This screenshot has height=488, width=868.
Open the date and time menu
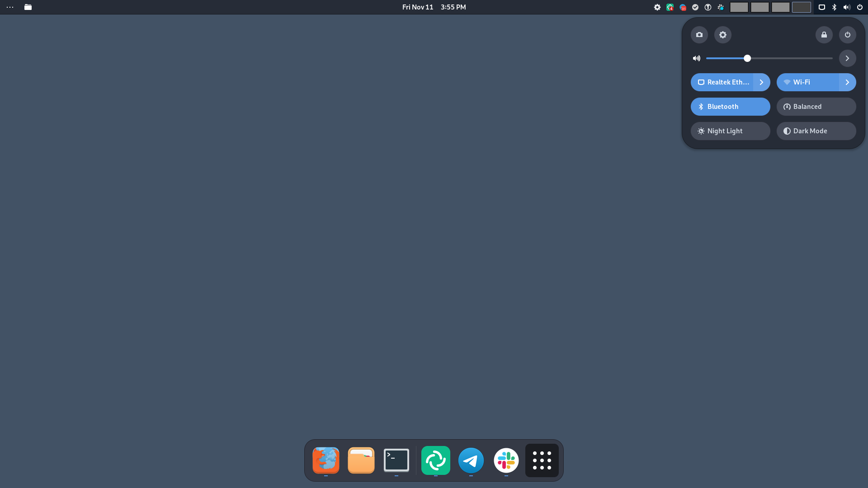[434, 7]
